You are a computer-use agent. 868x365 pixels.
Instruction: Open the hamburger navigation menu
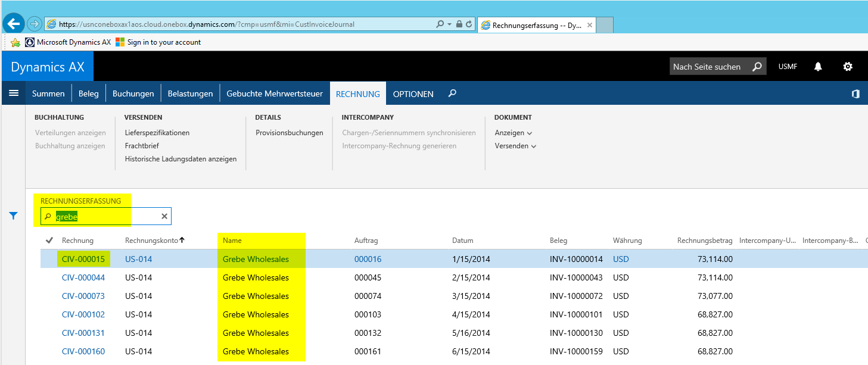tap(14, 93)
